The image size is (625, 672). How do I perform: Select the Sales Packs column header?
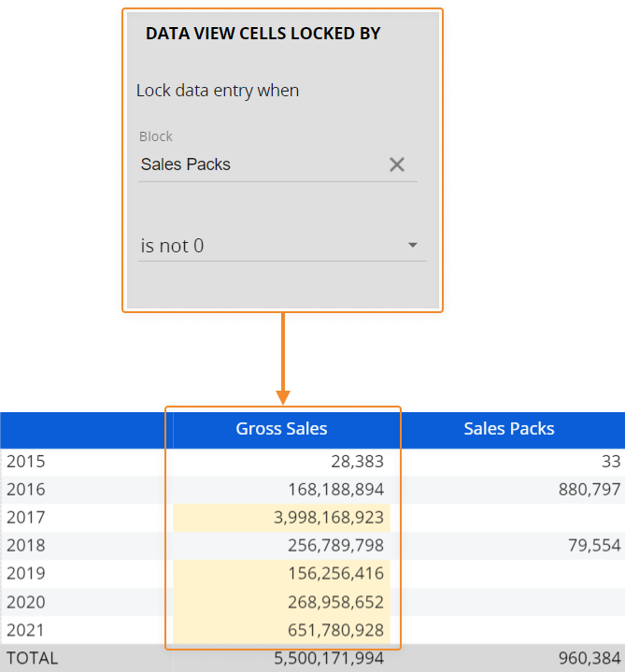coord(509,429)
